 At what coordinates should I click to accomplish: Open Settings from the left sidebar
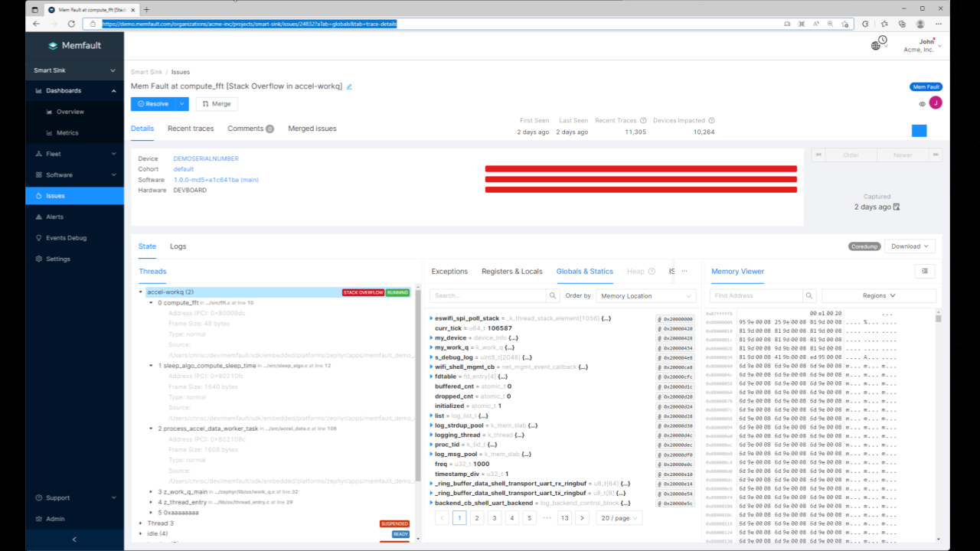coord(59,259)
